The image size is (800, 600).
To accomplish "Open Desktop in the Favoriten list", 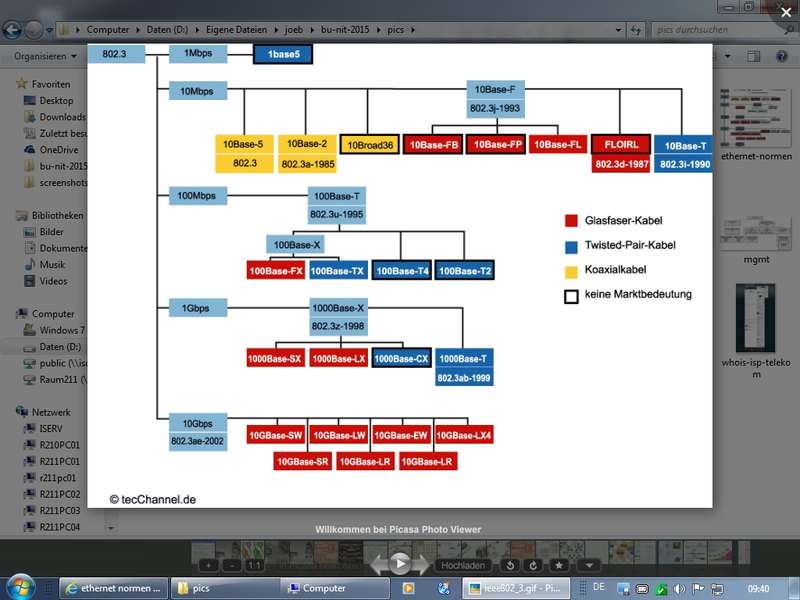I will point(56,101).
